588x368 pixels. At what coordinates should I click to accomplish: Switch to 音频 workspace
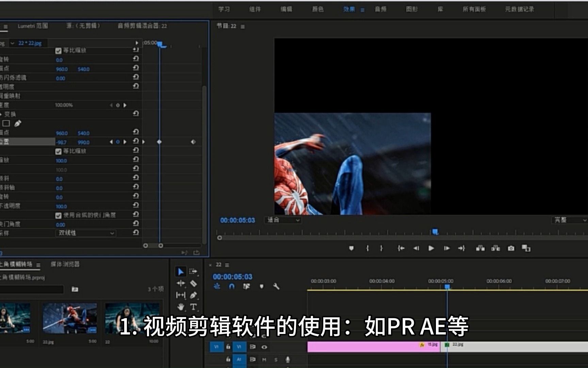point(380,9)
